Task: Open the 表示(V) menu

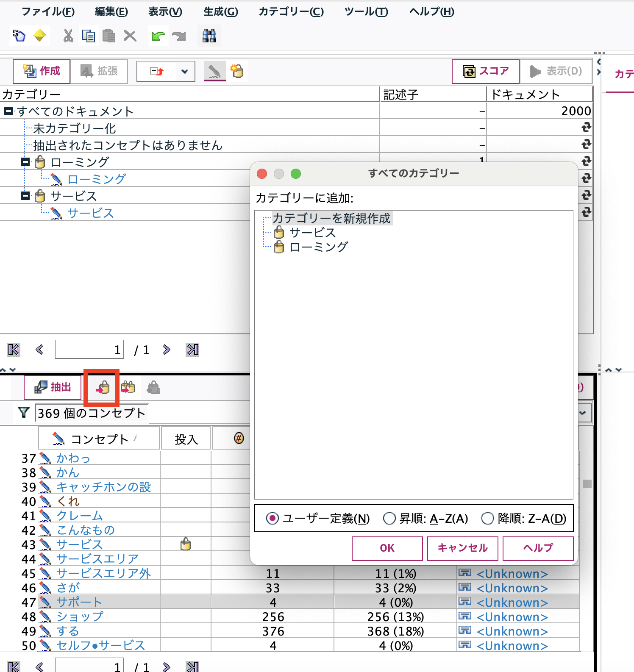Action: tap(165, 11)
